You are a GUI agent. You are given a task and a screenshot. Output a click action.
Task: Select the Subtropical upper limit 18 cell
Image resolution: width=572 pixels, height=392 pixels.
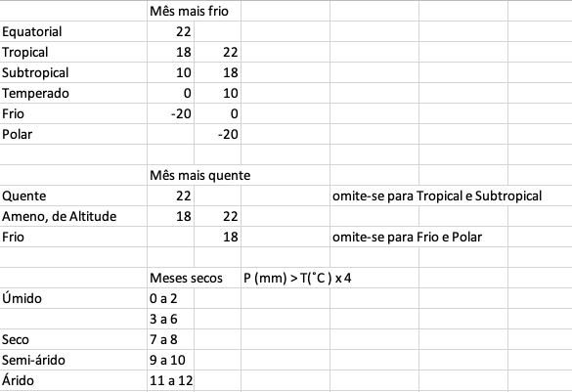[x=217, y=72]
